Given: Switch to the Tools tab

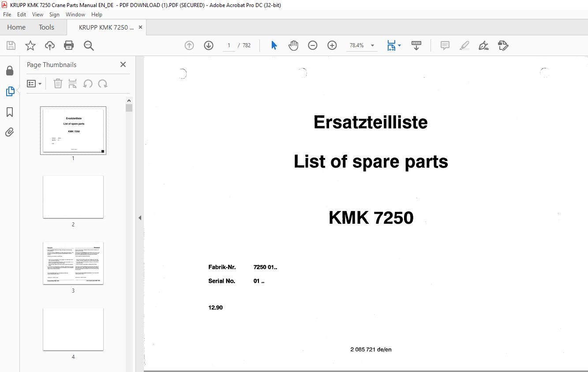Looking at the screenshot, I should [x=46, y=27].
